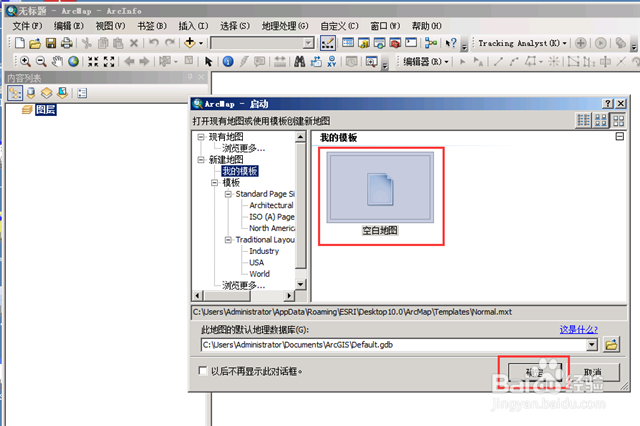Open the map scale dropdown in toolbar
This screenshot has width=640, height=426.
click(309, 43)
